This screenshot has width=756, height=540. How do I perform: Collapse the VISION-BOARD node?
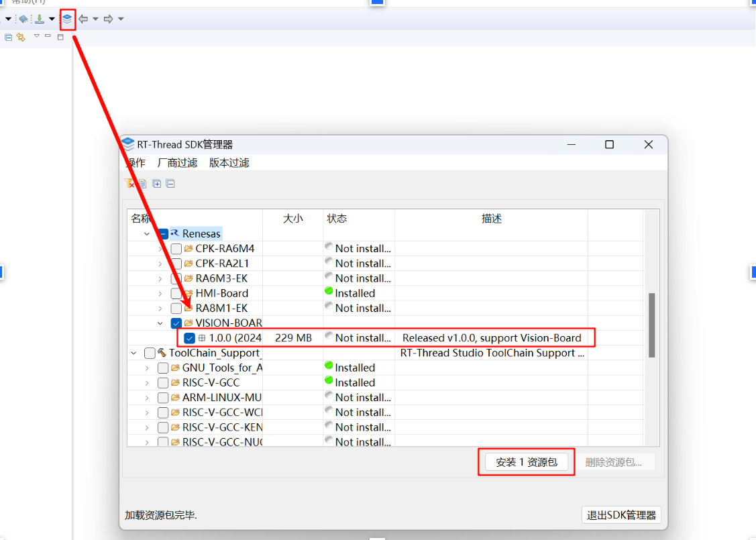[160, 323]
